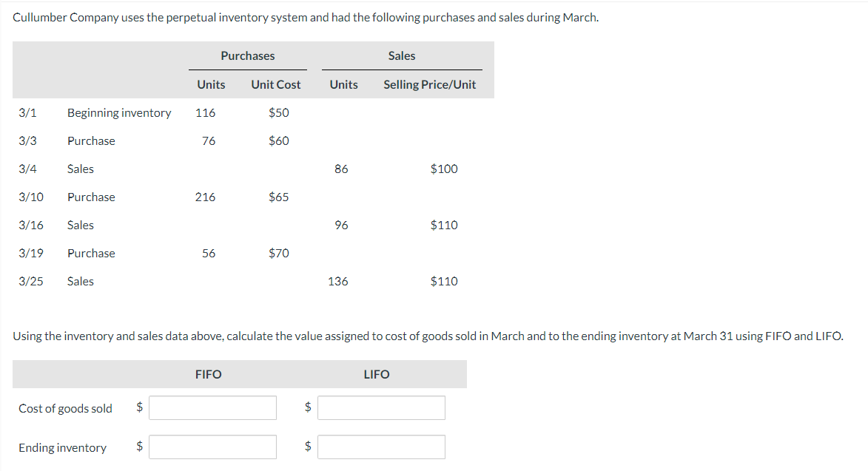This screenshot has height=471, width=868.
Task: Click the Unit Cost column header
Action: point(275,84)
